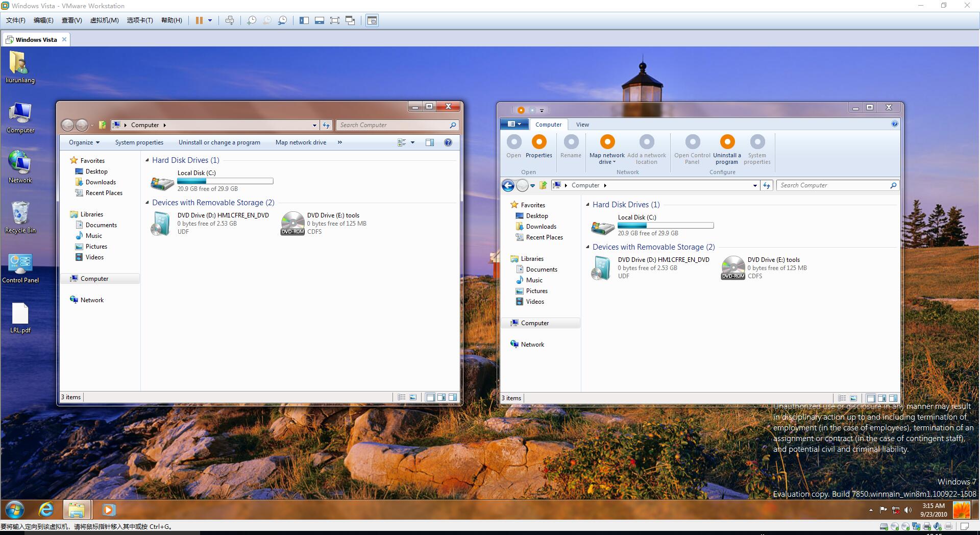Image resolution: width=980 pixels, height=535 pixels.
Task: Open VMware 虚拟机(M) menu
Action: pos(104,20)
